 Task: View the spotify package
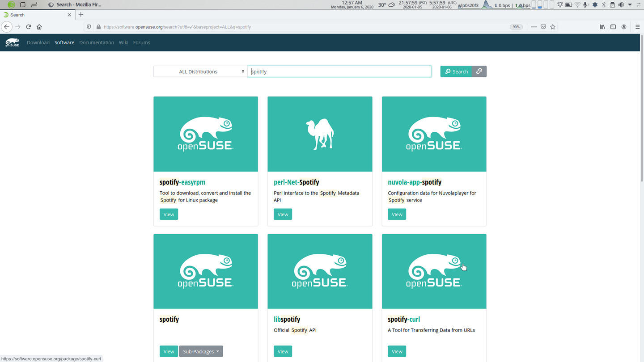click(x=169, y=351)
